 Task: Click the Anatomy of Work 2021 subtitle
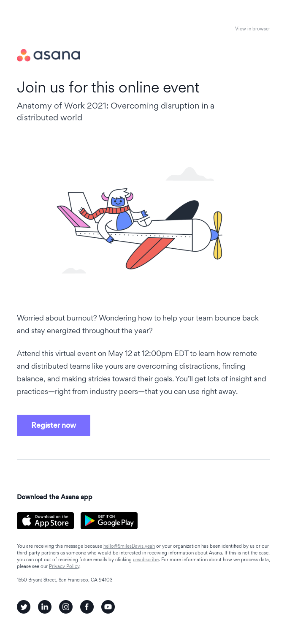click(115, 111)
